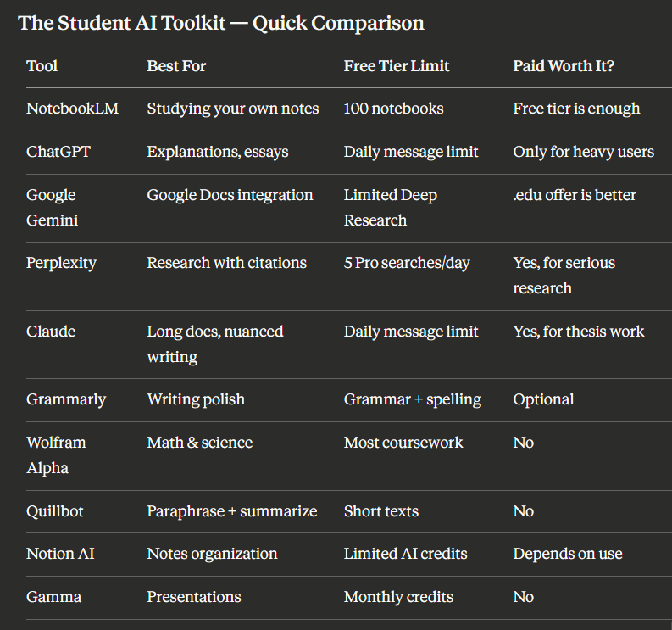Click the Wolfram Alpha tool cell
This screenshot has width=672, height=630.
tap(56, 455)
